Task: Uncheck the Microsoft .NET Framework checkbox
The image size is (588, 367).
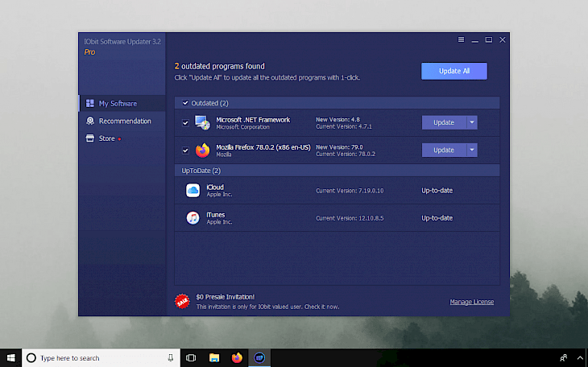Action: 185,122
